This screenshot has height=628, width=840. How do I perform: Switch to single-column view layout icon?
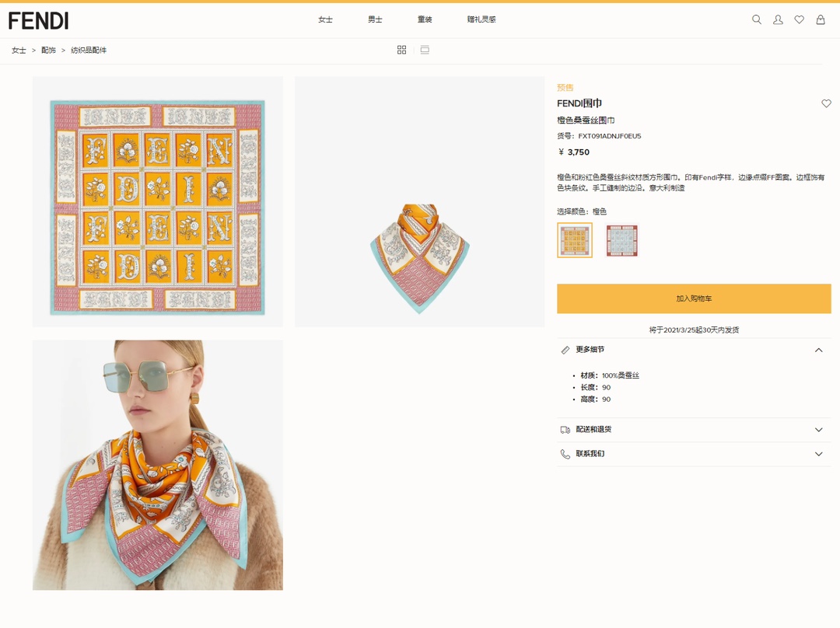[425, 50]
